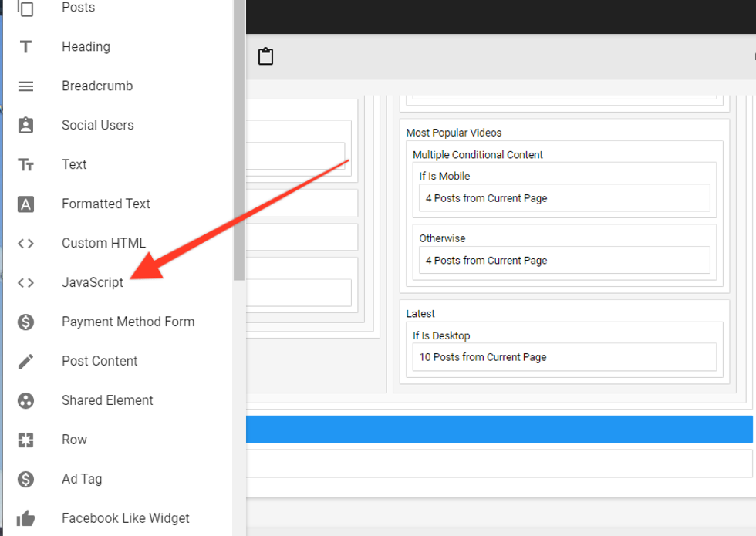Choose the Formatted Text icon

tap(25, 204)
